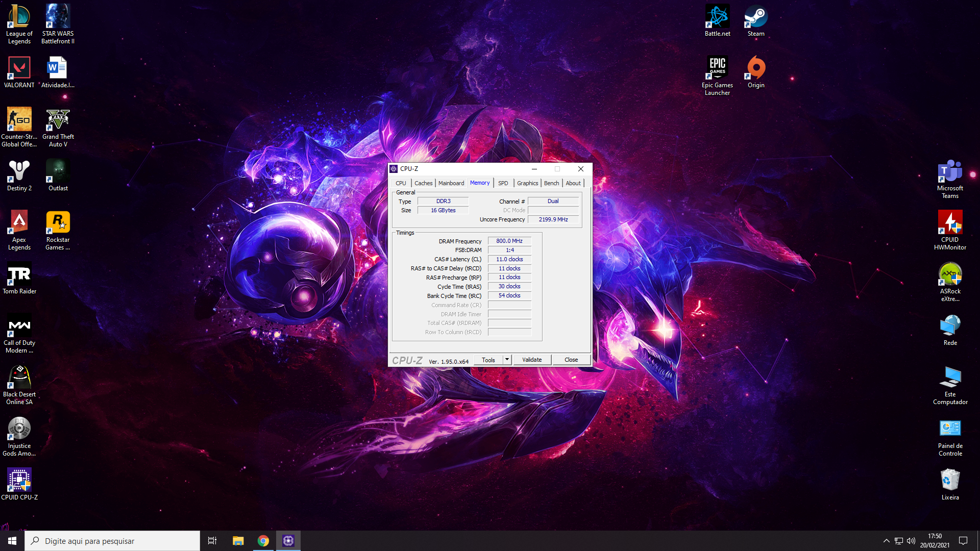The height and width of the screenshot is (551, 980).
Task: Select Injustice Gods Among Us icon
Action: pos(19,436)
